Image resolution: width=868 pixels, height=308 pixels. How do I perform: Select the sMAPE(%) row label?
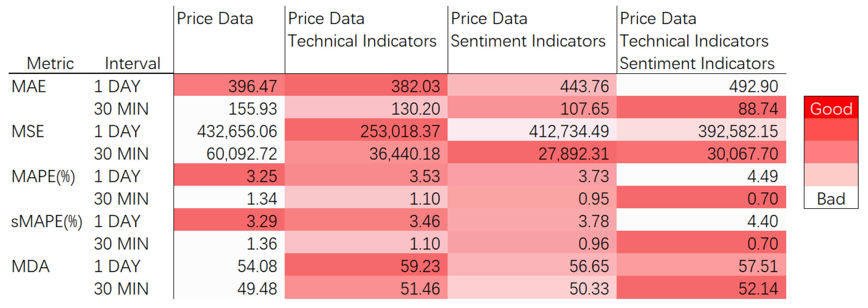(x=47, y=221)
